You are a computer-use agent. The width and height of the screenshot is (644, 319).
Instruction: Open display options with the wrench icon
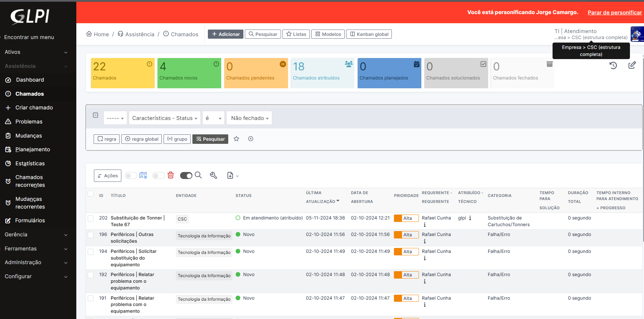pyautogui.click(x=213, y=175)
